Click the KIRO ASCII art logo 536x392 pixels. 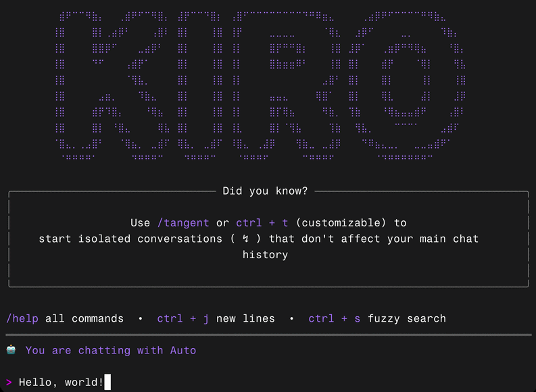tap(260, 86)
